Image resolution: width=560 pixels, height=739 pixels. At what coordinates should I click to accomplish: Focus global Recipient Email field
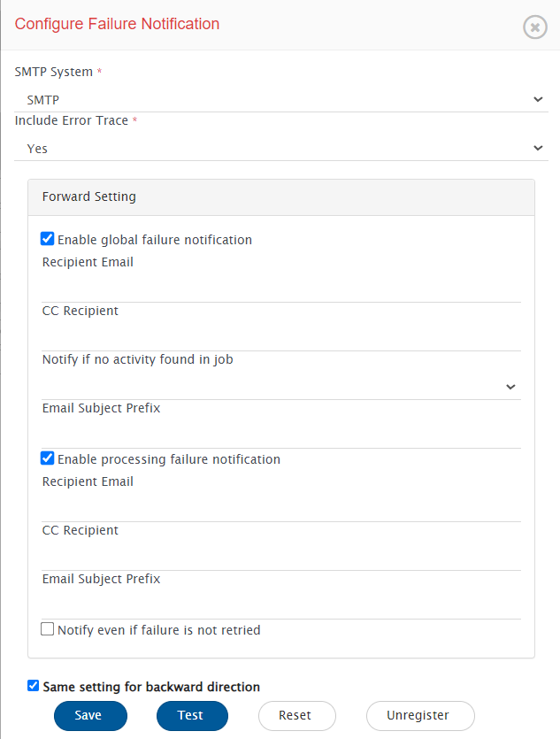point(281,289)
